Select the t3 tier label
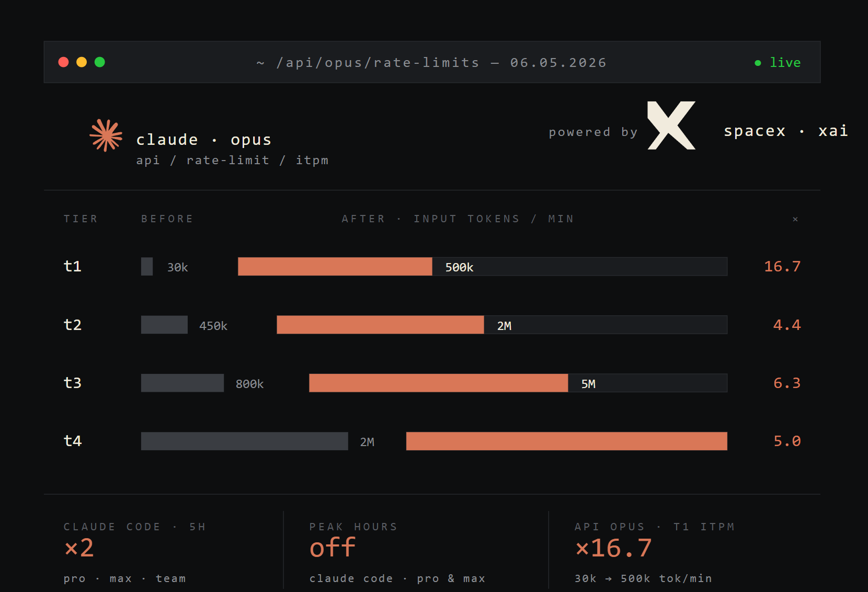 tap(73, 383)
